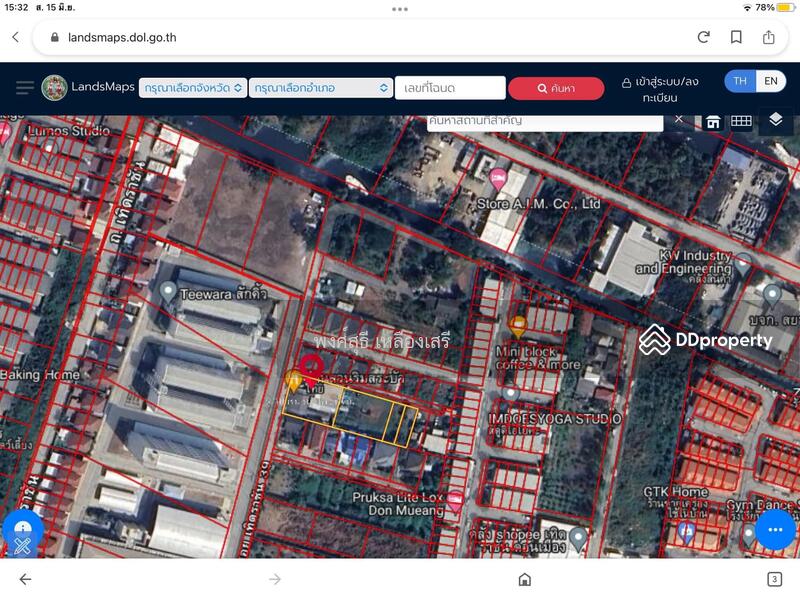The image size is (800, 600).
Task: Expand the province selection dropdown
Action: coord(193,88)
